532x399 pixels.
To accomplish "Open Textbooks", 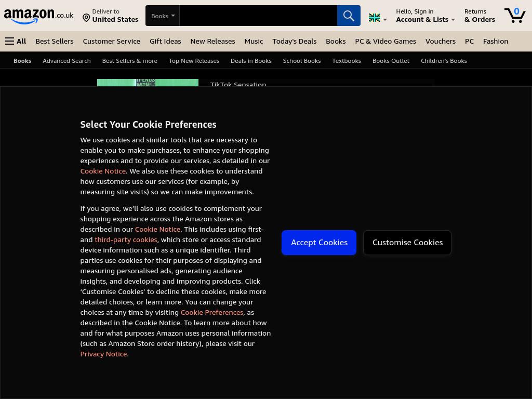I will tap(347, 61).
